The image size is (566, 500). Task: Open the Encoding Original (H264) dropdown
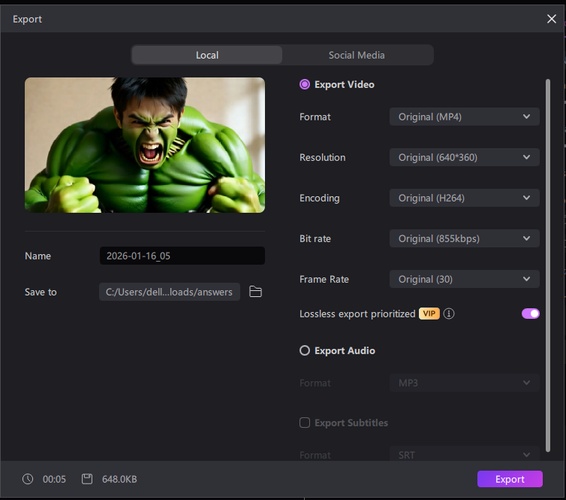[x=464, y=198]
